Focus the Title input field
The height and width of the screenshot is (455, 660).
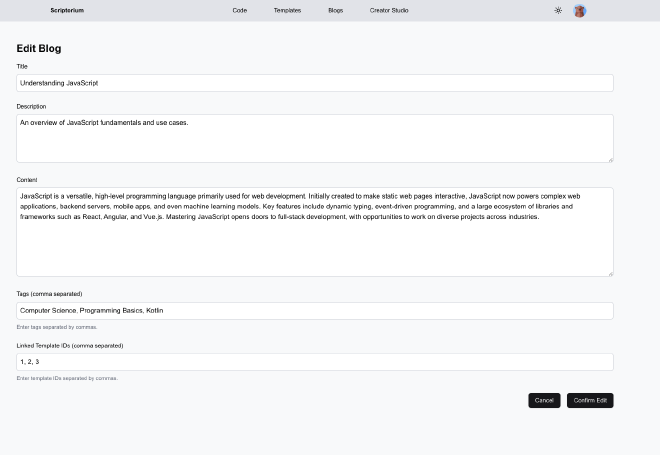click(x=315, y=83)
